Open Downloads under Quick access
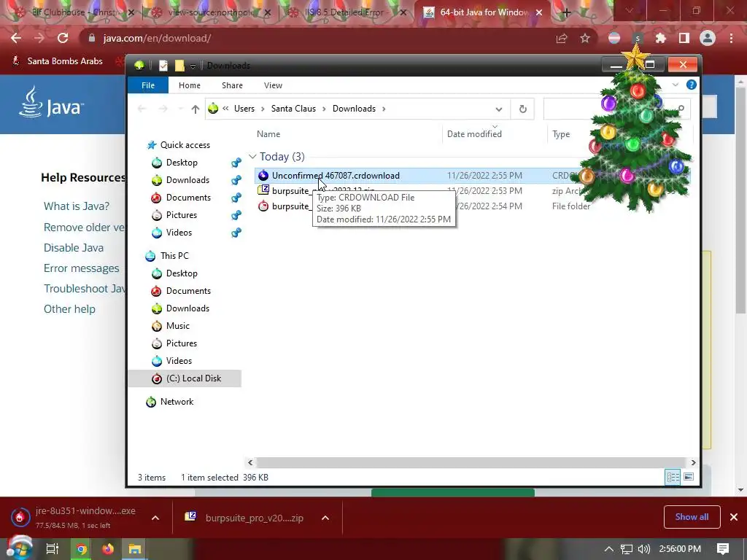 click(x=187, y=180)
